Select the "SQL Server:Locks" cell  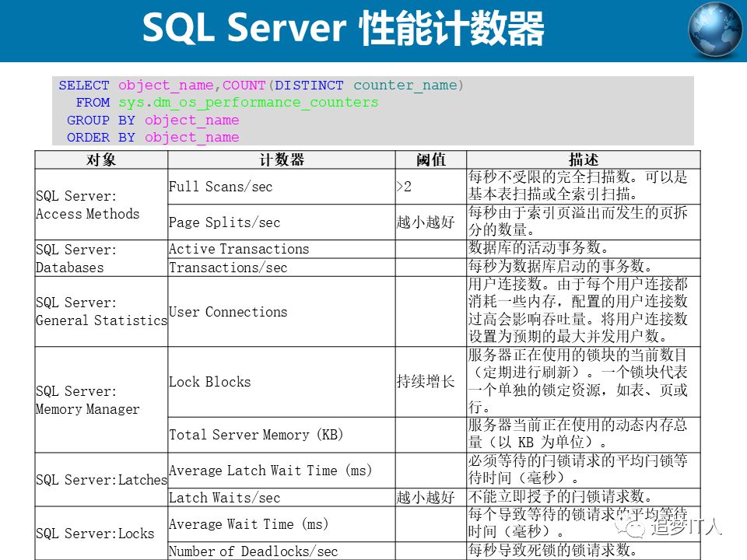[101, 534]
